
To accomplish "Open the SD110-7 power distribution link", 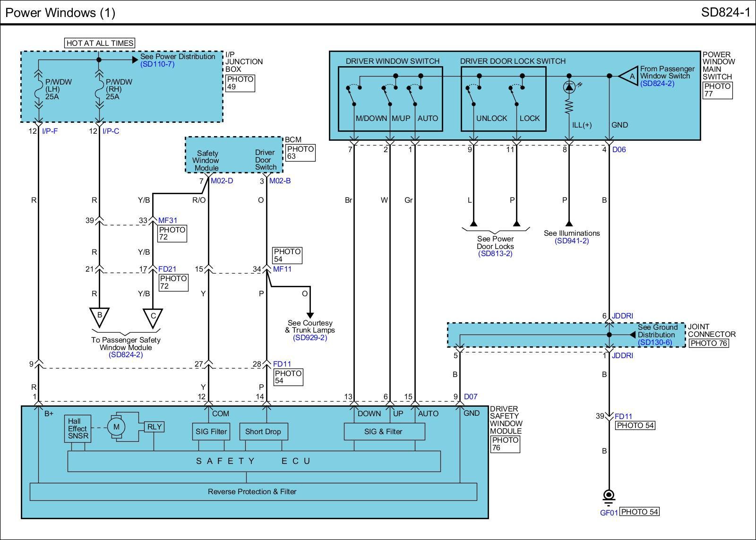I will [x=157, y=64].
